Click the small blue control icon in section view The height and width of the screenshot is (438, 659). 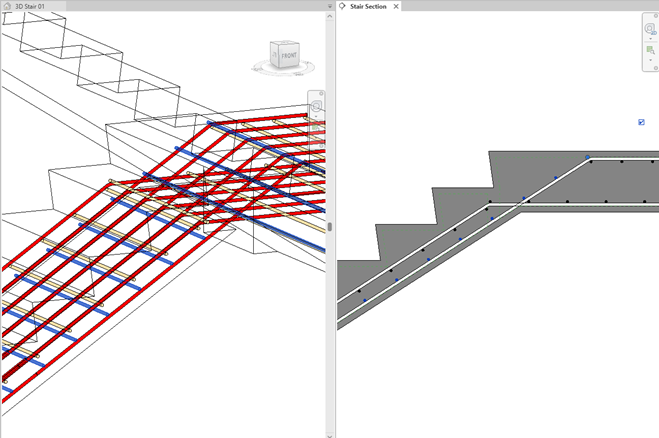(x=641, y=122)
